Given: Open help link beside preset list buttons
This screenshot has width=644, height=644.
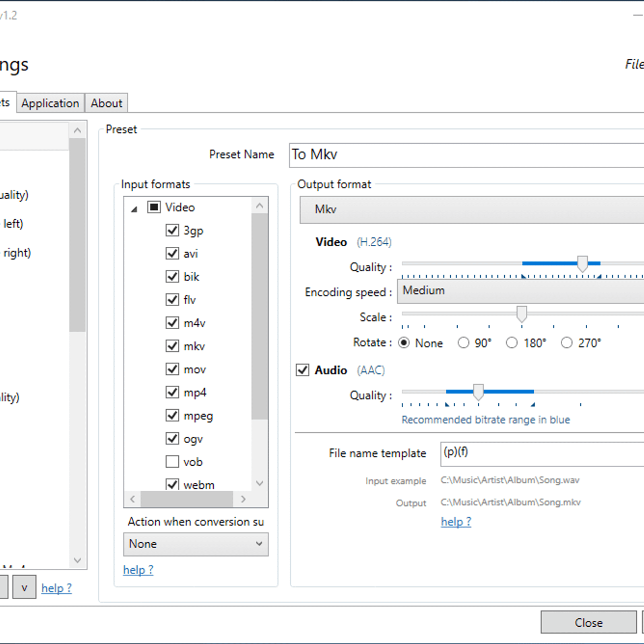Looking at the screenshot, I should click(56, 588).
